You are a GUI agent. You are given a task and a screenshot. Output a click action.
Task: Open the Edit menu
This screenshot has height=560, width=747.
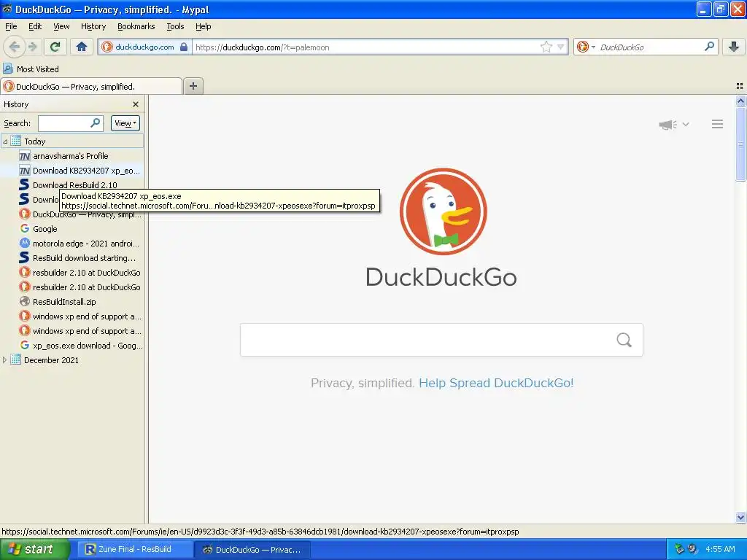(x=35, y=26)
